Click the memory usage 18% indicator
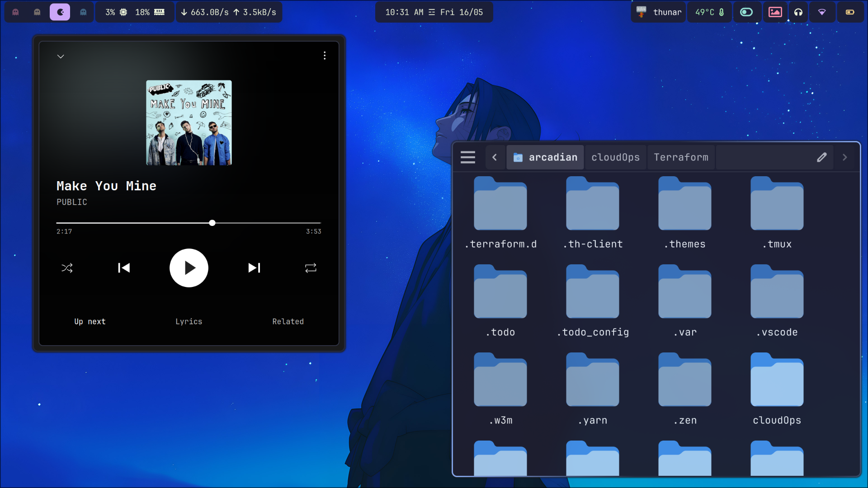868x488 pixels. point(150,12)
